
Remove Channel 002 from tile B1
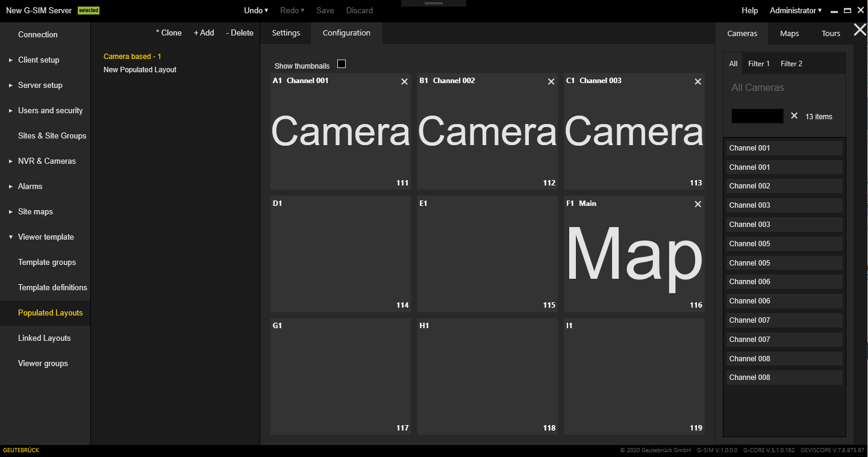pyautogui.click(x=551, y=82)
